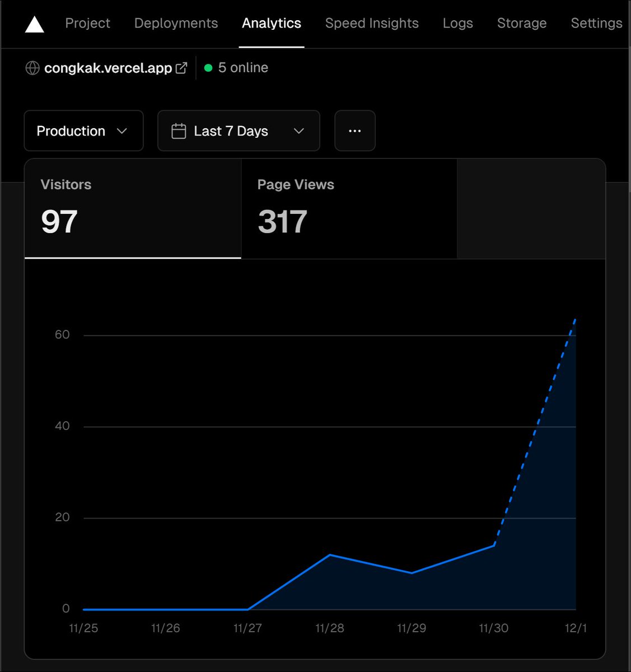Viewport: 631px width, 672px height.
Task: Click the 11/27 date label on chart
Action: [247, 628]
